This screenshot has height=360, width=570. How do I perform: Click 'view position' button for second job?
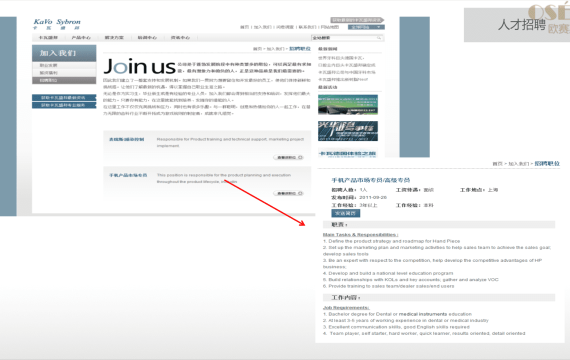(x=289, y=193)
